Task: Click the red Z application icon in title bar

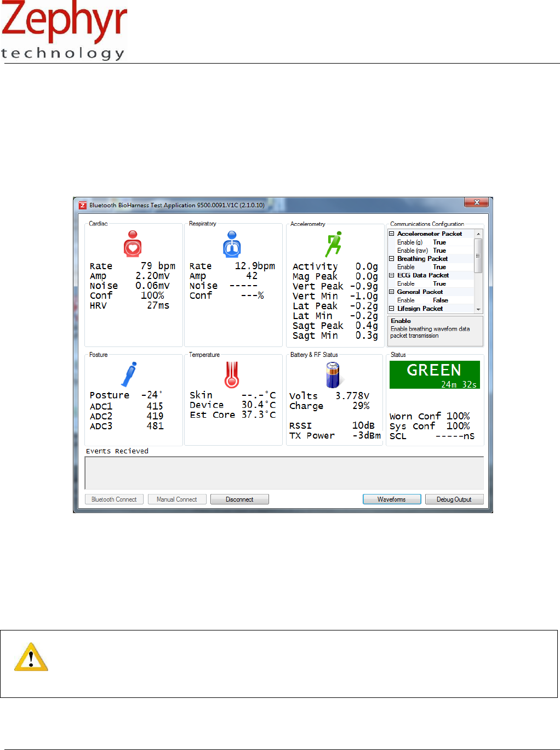Action: 82,206
